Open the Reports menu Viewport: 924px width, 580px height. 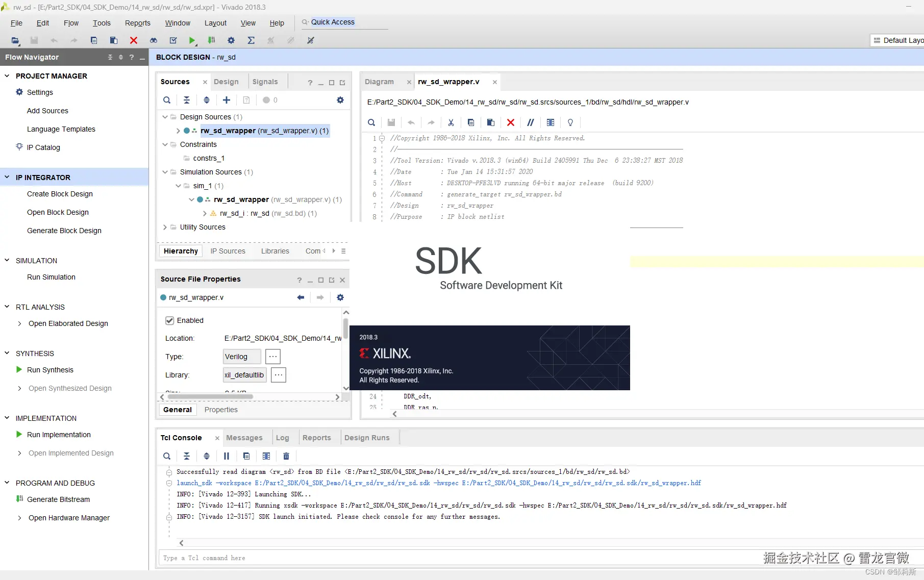tap(138, 23)
